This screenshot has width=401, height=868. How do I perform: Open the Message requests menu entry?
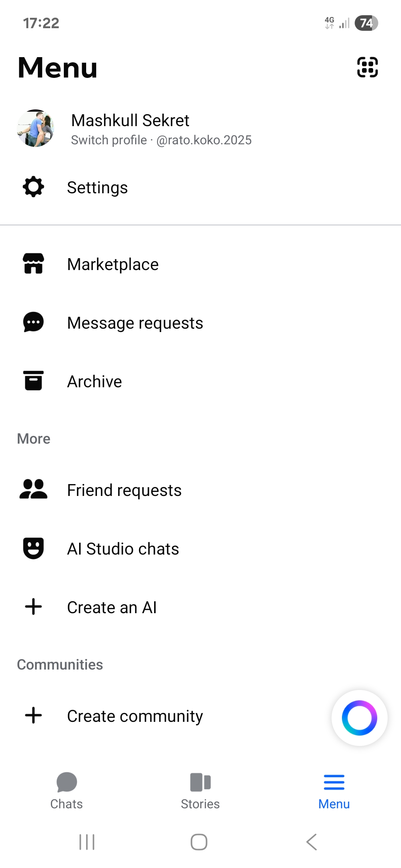[135, 323]
